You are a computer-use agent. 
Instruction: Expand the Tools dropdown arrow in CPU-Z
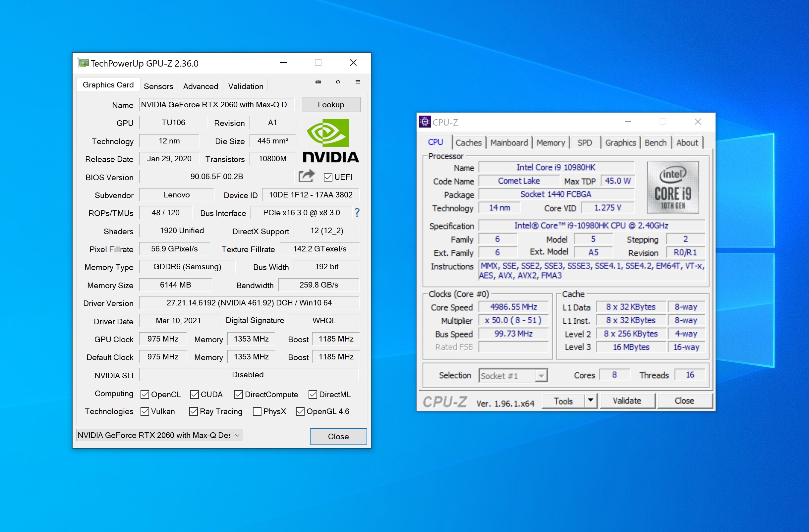coord(591,400)
